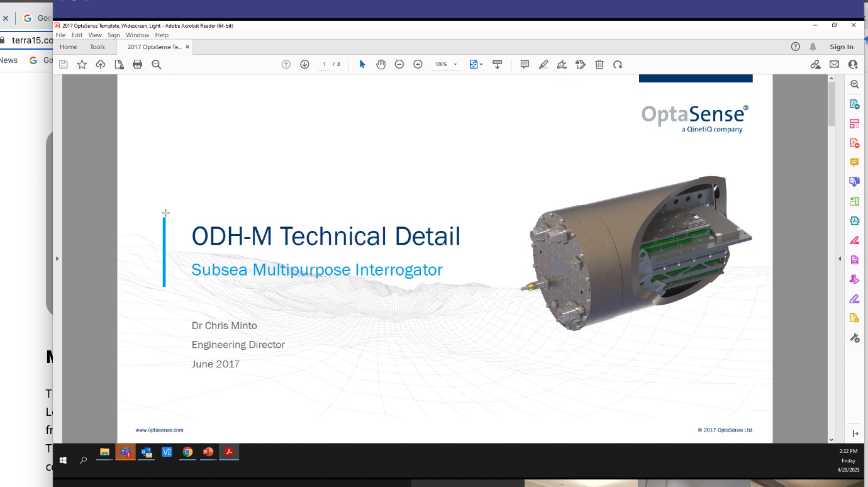868x487 pixels.
Task: Open the Edit menu
Action: click(77, 35)
